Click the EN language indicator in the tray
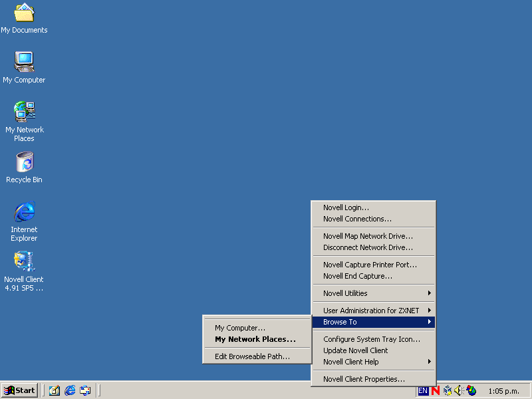Viewport: 532px width, 399px height. pos(423,390)
